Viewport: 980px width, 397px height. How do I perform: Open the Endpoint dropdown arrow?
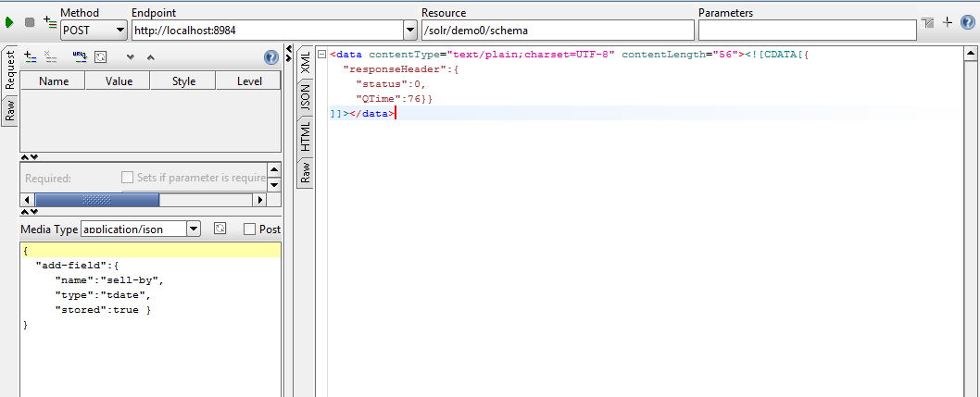410,30
